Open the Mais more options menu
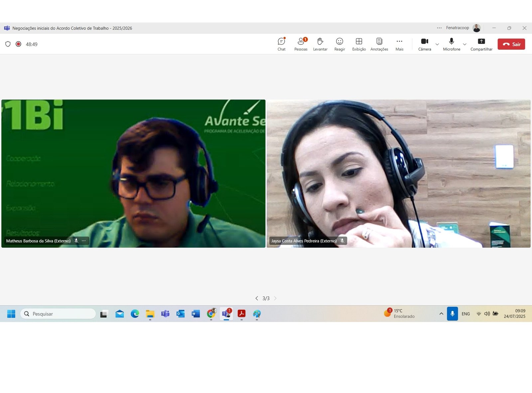 [x=399, y=44]
